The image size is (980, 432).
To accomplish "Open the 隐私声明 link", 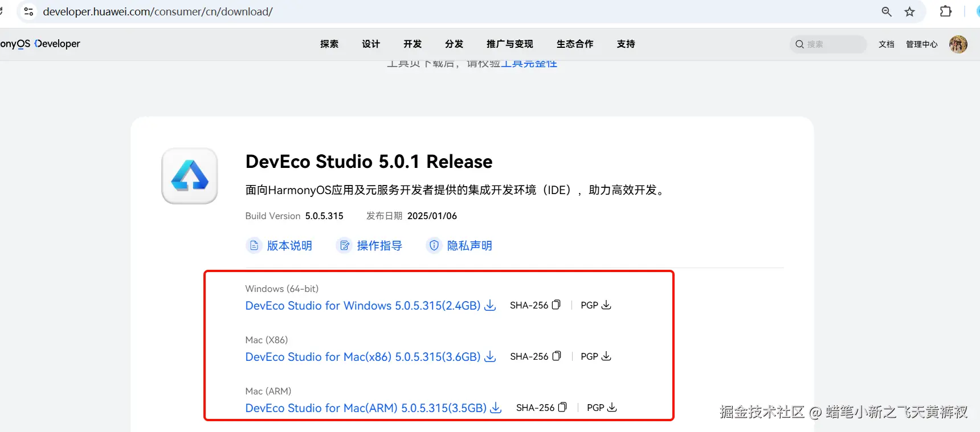I will [469, 245].
